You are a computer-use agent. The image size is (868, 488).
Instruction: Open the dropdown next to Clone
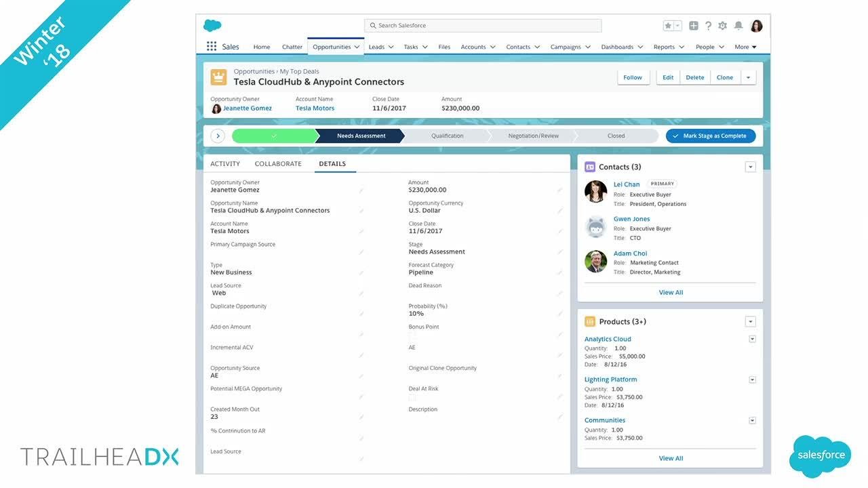pyautogui.click(x=748, y=77)
